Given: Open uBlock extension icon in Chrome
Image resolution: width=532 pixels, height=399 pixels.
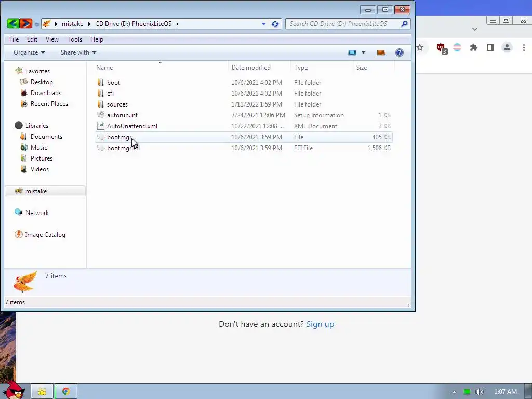Looking at the screenshot, I should 442,48.
